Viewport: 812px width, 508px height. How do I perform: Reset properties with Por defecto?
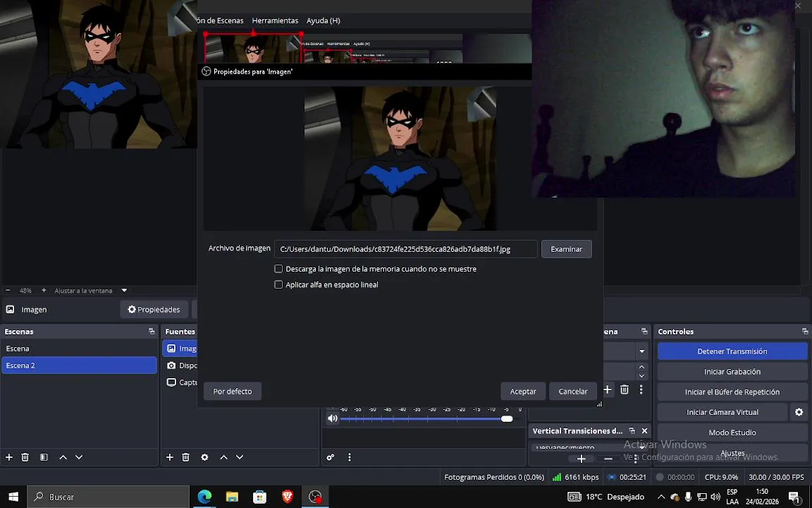tap(233, 392)
